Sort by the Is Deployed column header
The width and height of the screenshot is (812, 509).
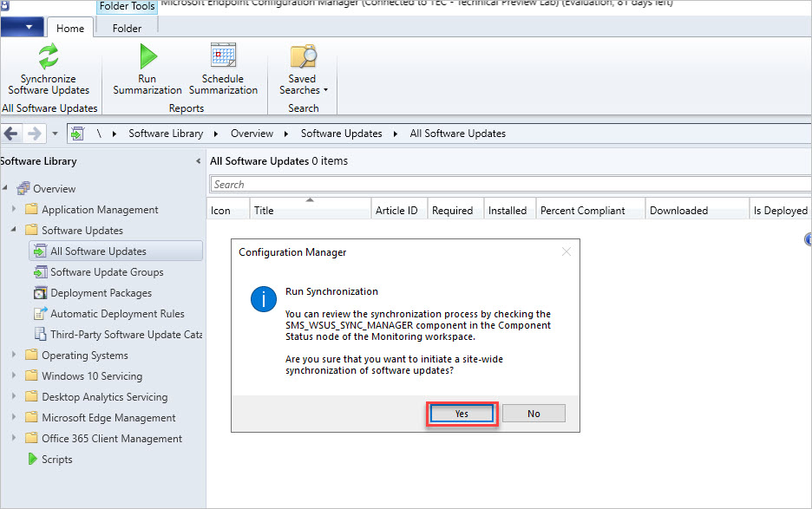point(781,210)
